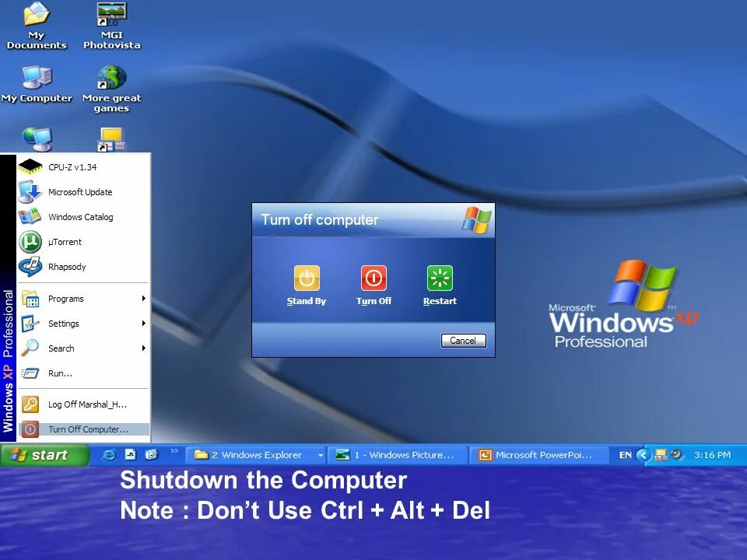Select More great games desktop shortcut
Viewport: 747px width, 560px height.
[112, 89]
